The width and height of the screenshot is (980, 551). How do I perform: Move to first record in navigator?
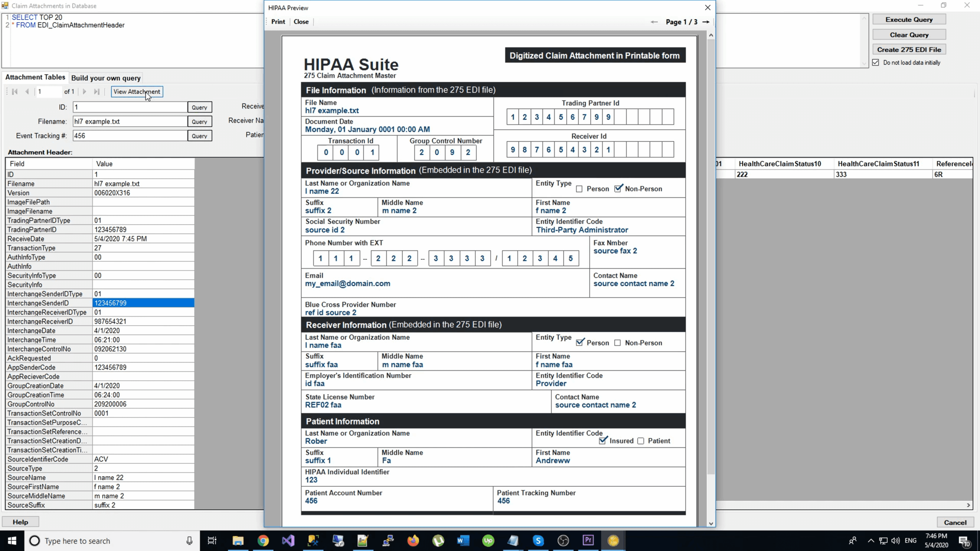(15, 91)
